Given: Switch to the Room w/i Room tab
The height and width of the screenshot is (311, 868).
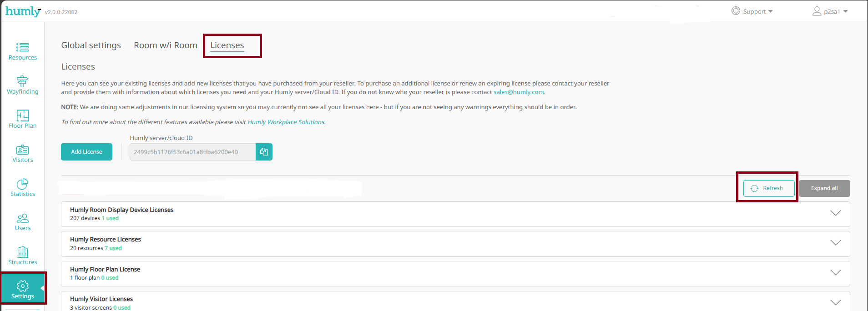Looking at the screenshot, I should click(165, 45).
